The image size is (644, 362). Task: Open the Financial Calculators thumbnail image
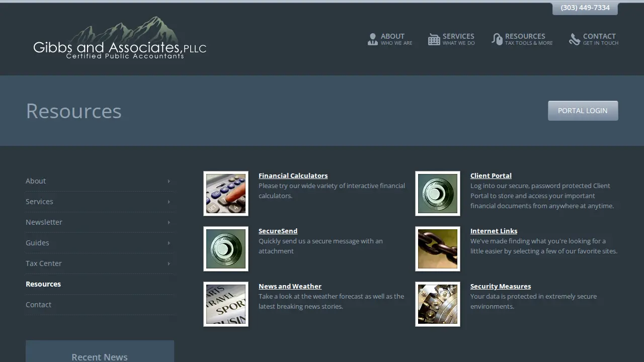[226, 194]
